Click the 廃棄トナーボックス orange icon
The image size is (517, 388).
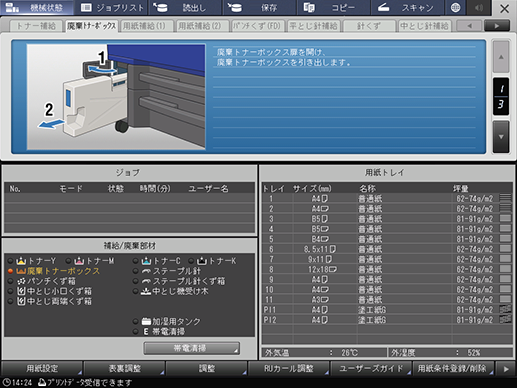tap(21, 271)
